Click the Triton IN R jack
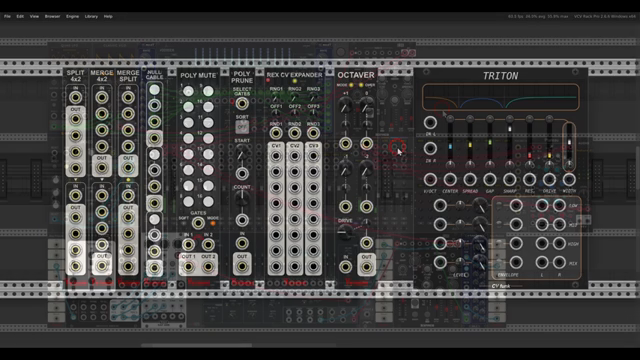640x360 pixels. point(430,148)
